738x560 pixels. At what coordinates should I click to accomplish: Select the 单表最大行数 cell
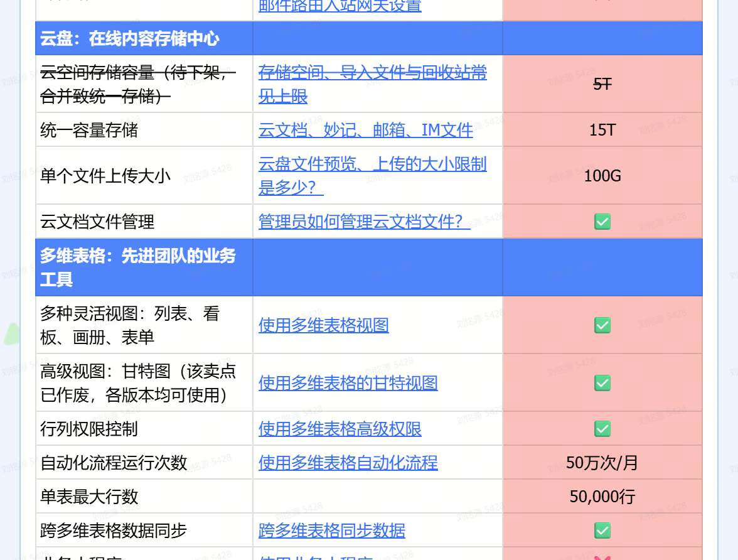coord(144,497)
